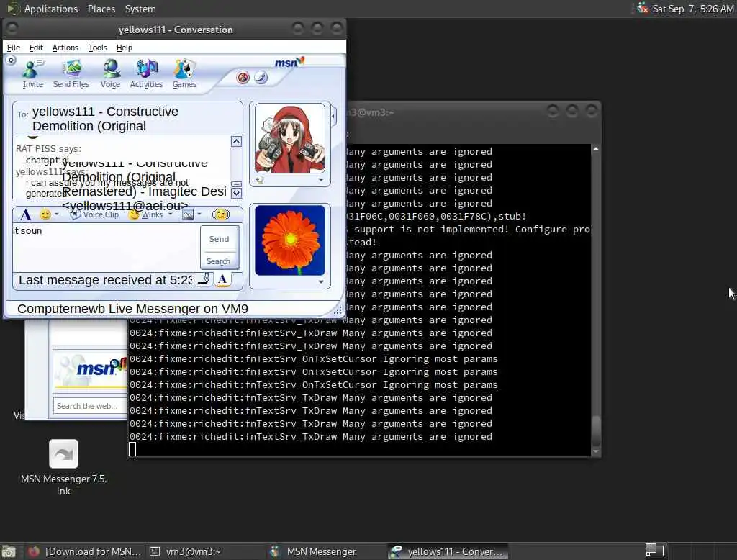The width and height of the screenshot is (737, 560).
Task: Click the show desktop icon in bottom panel
Action: point(8,551)
